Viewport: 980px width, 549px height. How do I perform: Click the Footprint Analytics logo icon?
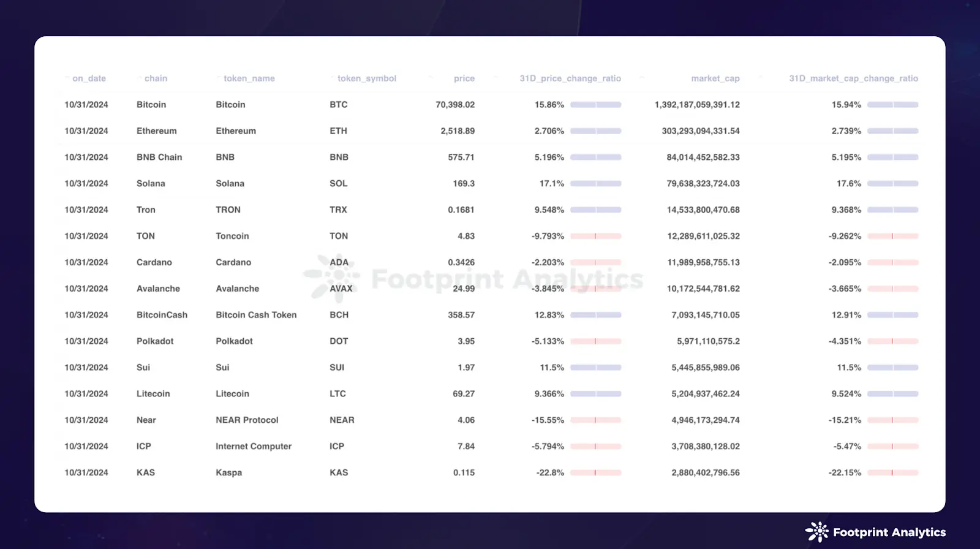click(x=816, y=532)
